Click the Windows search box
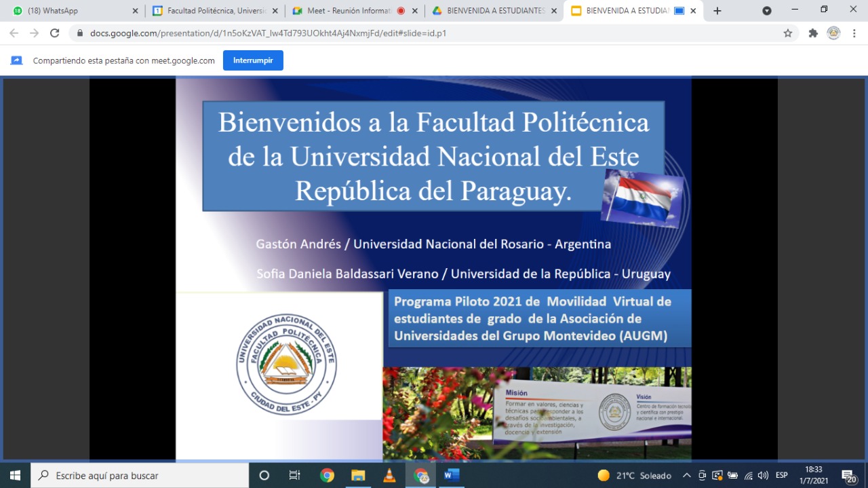This screenshot has height=488, width=868. 140,476
